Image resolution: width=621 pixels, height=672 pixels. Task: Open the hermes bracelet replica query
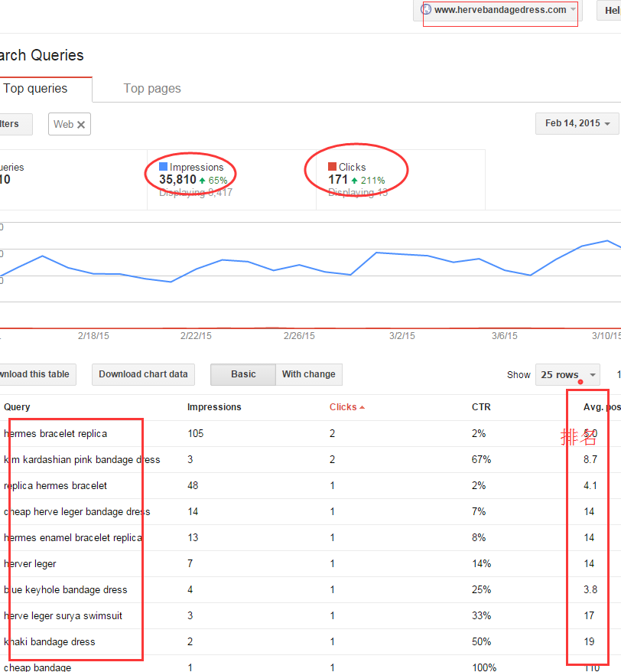(56, 434)
